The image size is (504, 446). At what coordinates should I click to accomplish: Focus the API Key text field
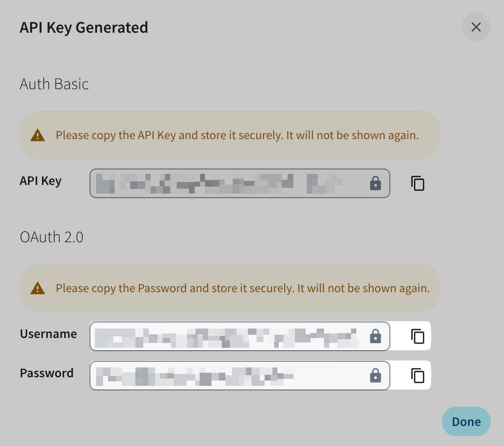[x=229, y=183]
